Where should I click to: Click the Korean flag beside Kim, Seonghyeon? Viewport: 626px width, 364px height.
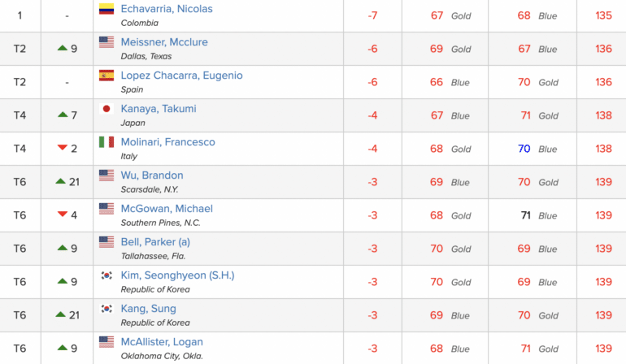107,275
